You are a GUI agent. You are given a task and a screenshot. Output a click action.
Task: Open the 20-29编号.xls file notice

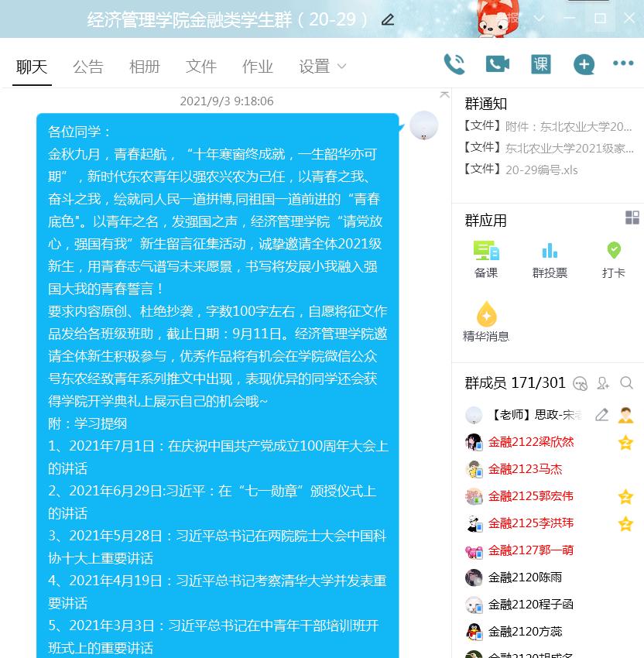pos(541,170)
